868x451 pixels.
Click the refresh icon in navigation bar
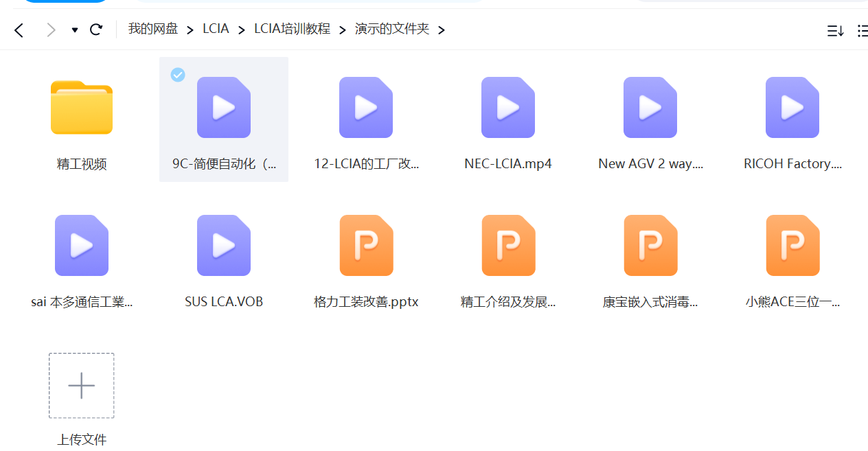coord(96,30)
